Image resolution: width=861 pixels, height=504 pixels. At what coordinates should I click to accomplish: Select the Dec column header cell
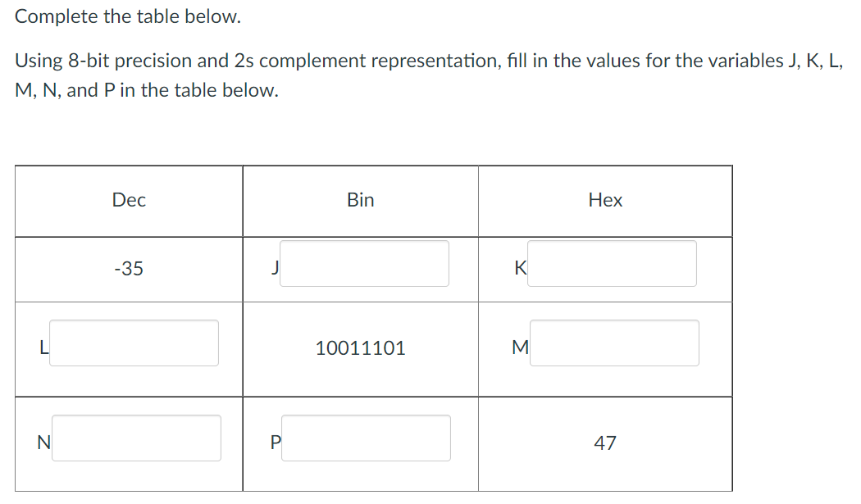[129, 200]
